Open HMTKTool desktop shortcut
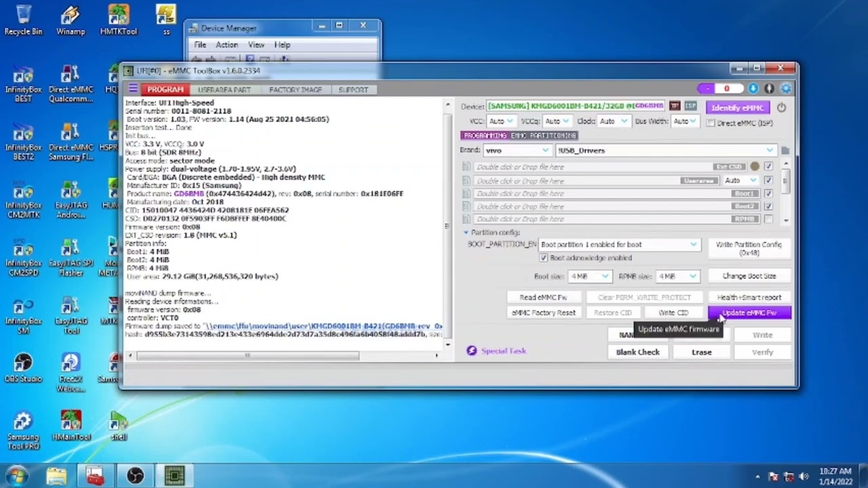 pyautogui.click(x=118, y=20)
